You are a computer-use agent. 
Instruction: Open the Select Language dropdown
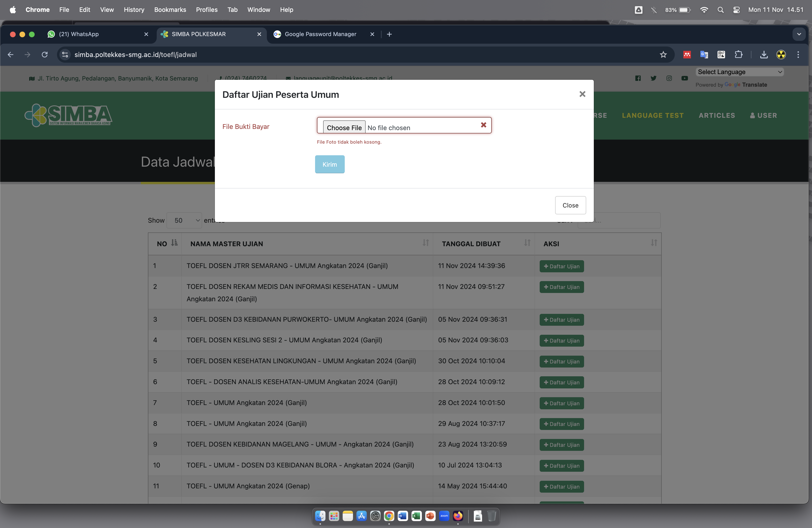[740, 72]
